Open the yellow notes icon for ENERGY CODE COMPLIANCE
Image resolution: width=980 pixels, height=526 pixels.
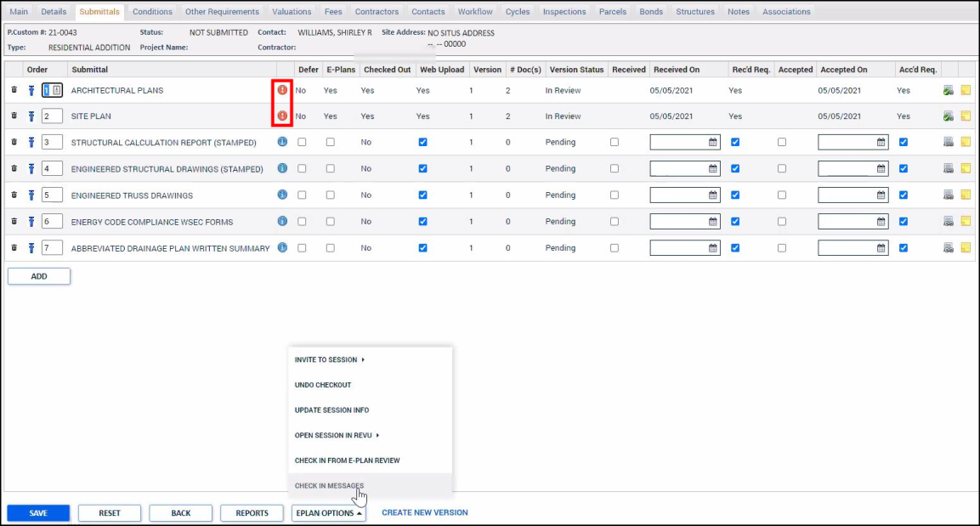[967, 221]
